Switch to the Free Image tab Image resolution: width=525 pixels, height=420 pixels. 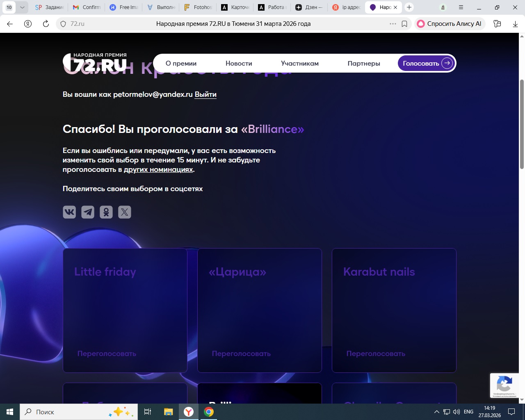(124, 7)
